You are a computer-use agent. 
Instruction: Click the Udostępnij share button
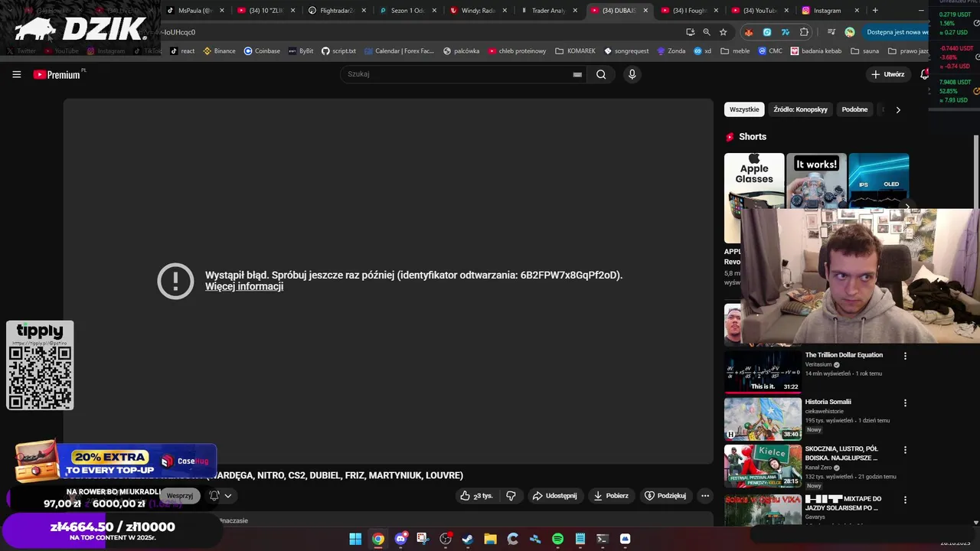click(554, 496)
